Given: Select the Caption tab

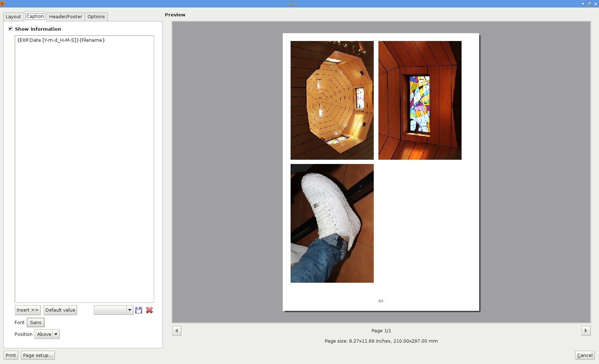Looking at the screenshot, I should [35, 16].
